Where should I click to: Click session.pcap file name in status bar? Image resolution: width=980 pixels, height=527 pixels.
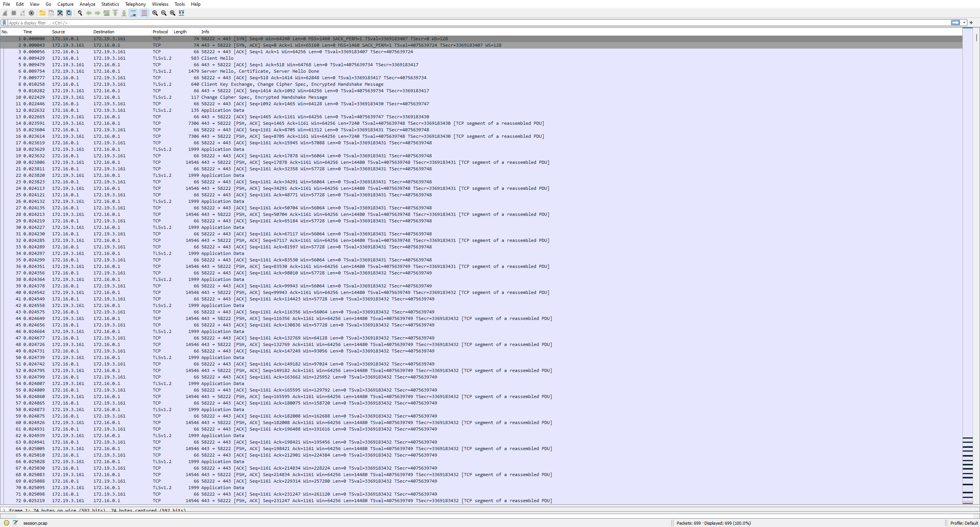point(35,523)
